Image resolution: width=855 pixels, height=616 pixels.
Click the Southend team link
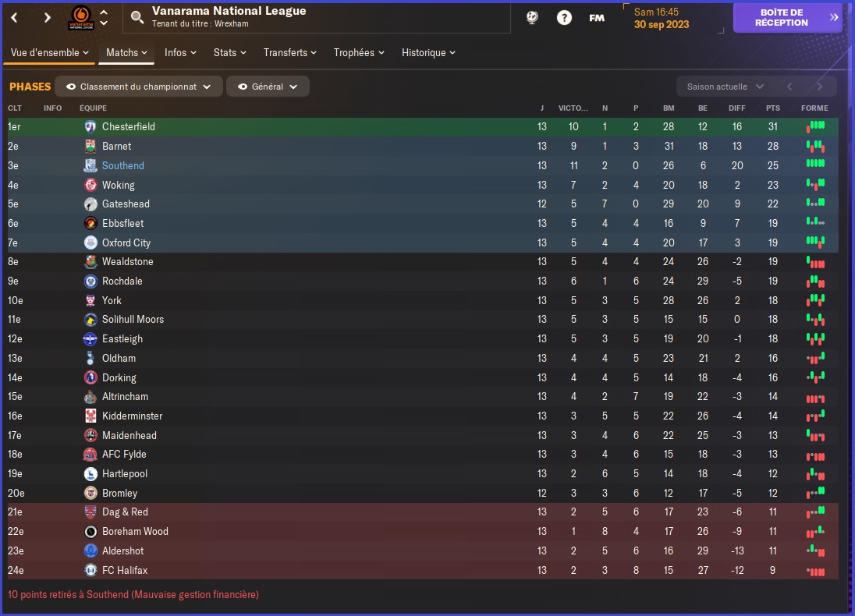[x=123, y=166]
